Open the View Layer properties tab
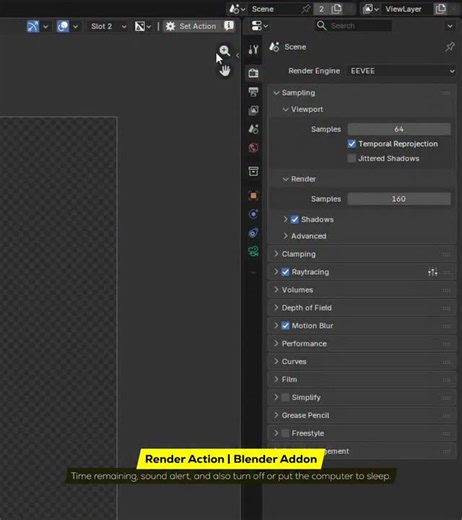The image size is (462, 520). (253, 110)
